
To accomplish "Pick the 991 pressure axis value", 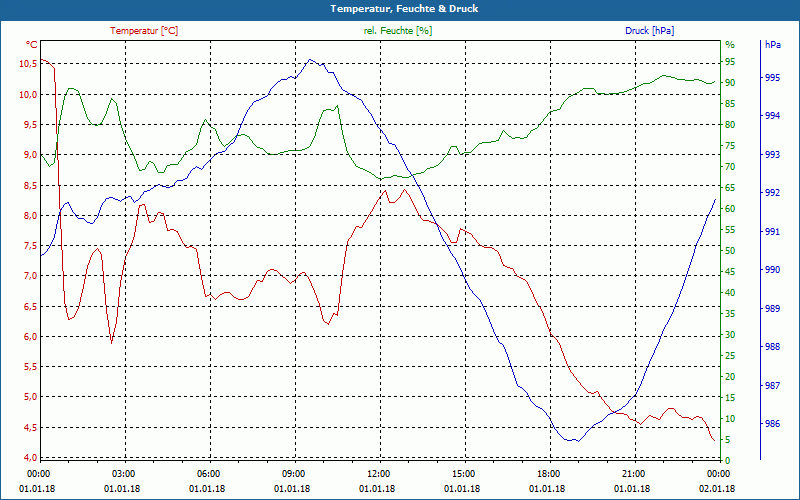I will 772,232.
